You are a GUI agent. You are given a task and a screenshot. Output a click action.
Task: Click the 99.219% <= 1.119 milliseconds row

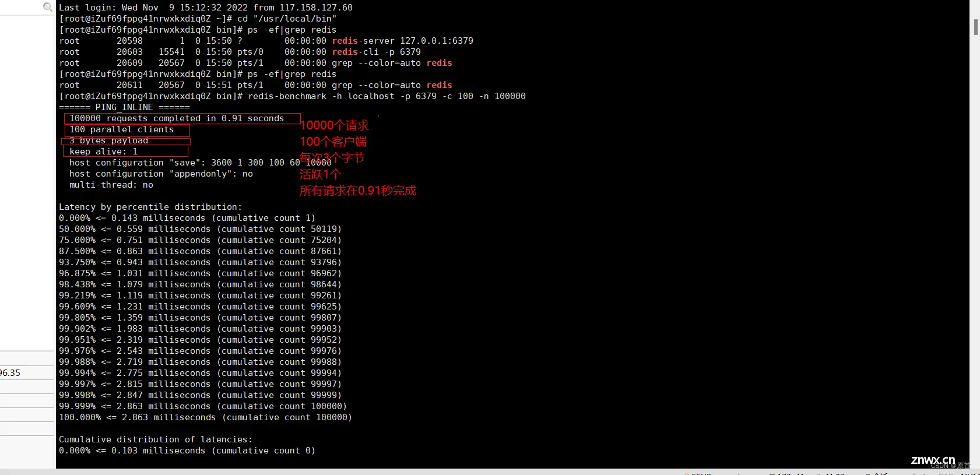pyautogui.click(x=201, y=295)
